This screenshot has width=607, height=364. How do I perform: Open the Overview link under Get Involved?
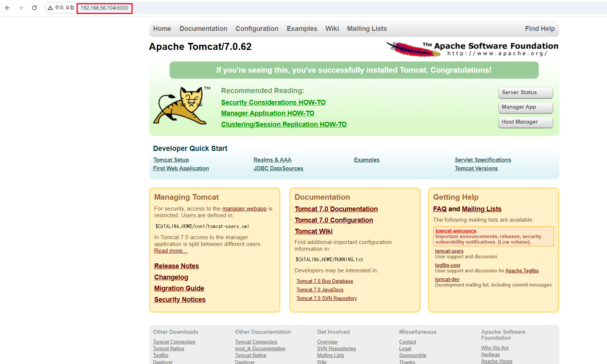[x=327, y=342]
